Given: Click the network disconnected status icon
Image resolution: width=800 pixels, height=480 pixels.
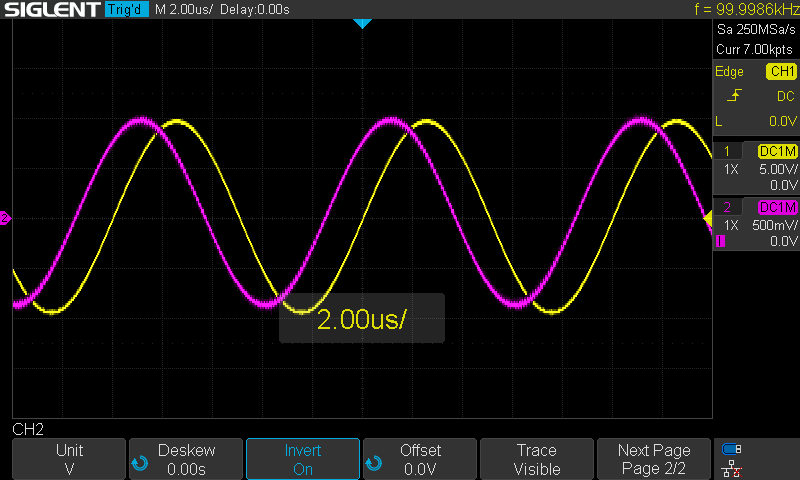Looking at the screenshot, I should pyautogui.click(x=732, y=468).
